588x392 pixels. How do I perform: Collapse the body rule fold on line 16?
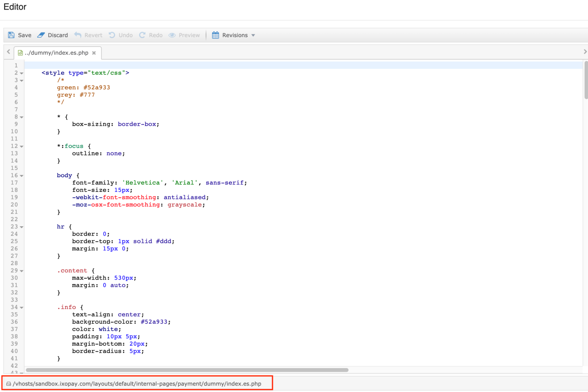click(22, 176)
